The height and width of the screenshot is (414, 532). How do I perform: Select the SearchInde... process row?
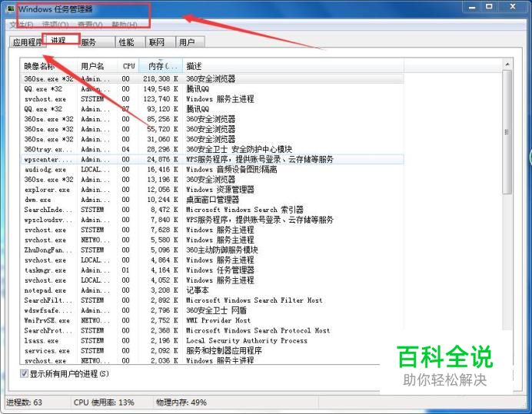point(212,210)
